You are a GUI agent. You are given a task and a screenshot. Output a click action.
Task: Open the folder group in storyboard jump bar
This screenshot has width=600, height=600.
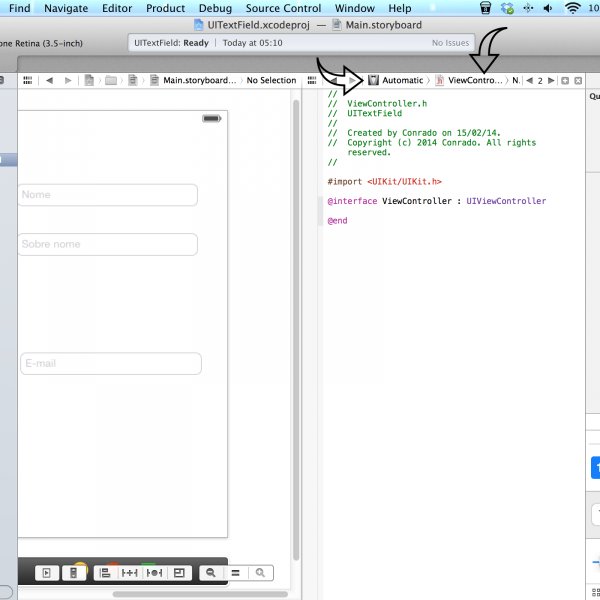111,80
